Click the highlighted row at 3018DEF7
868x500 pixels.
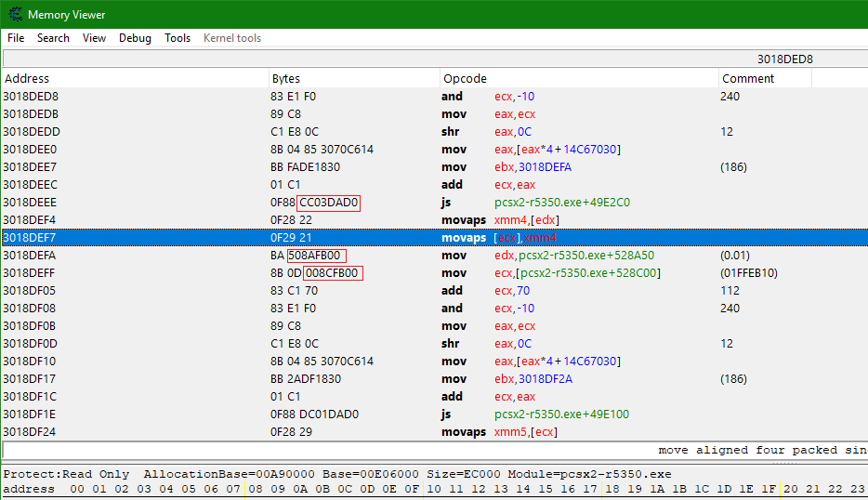pyautogui.click(x=435, y=238)
